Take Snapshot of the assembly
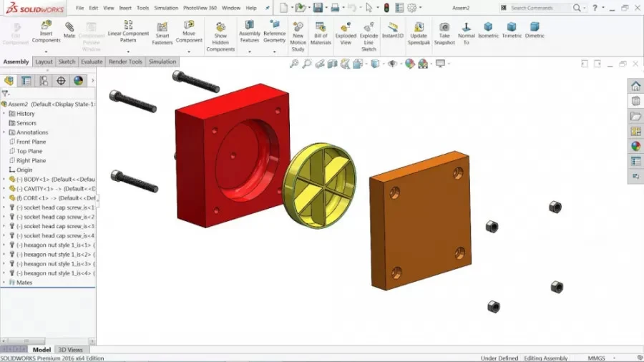Screen dimensions: 644x362 point(444,33)
